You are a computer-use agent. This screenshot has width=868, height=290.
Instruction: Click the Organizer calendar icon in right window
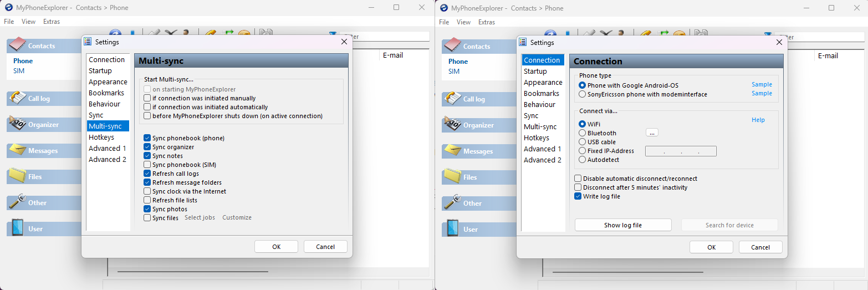click(x=453, y=124)
